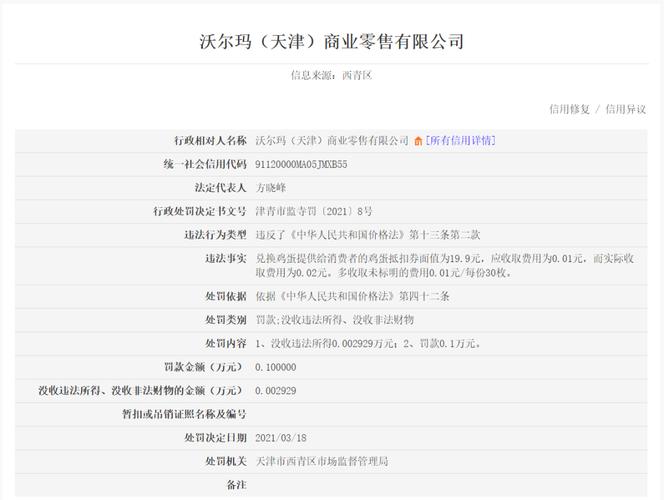Open the 信用异议 link

coord(625,109)
